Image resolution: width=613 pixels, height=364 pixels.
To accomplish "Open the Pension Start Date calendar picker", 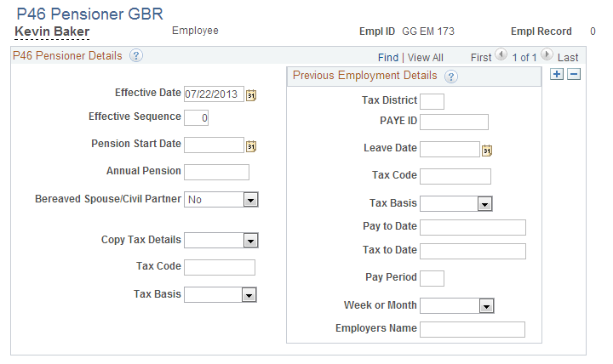I will [x=251, y=146].
